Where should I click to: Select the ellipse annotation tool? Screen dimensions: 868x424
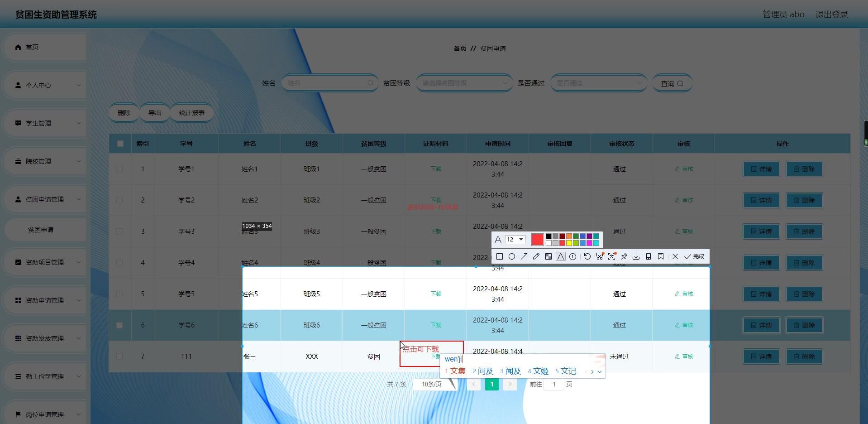coord(512,256)
